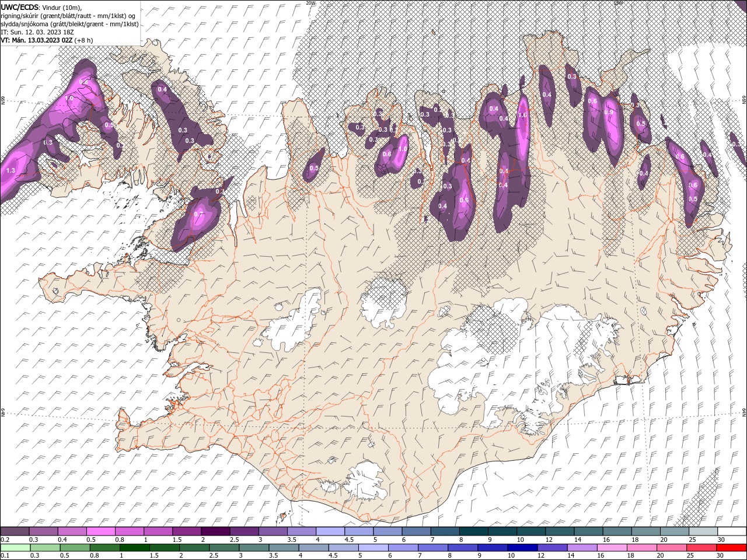
Task: Select the top-row legend swatch between 14 and 16
Action: coord(588,531)
